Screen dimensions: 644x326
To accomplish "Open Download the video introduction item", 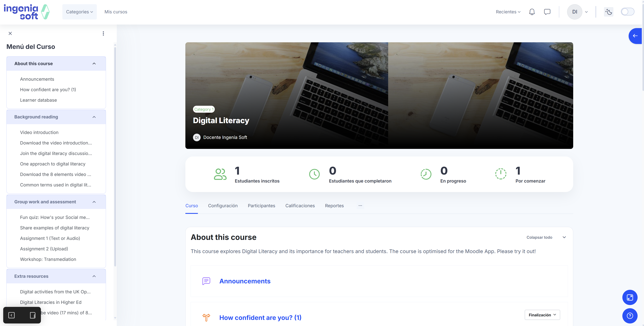I will point(56,143).
